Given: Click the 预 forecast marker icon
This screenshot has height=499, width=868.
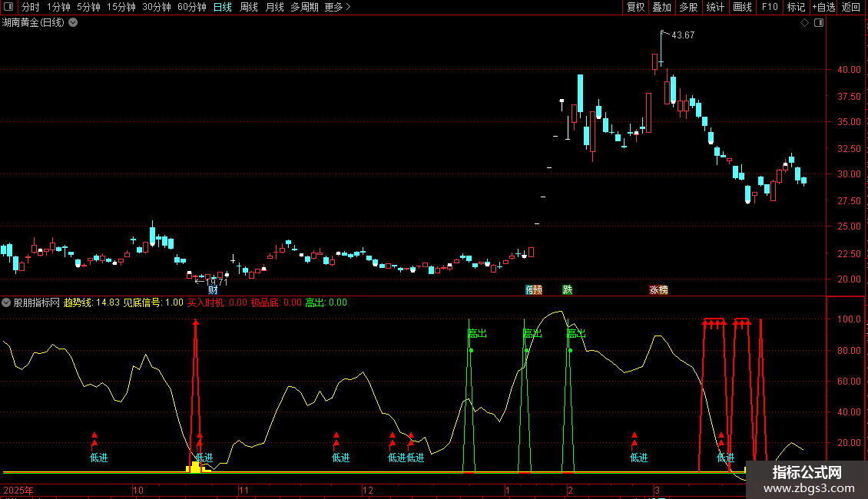Looking at the screenshot, I should pyautogui.click(x=537, y=290).
